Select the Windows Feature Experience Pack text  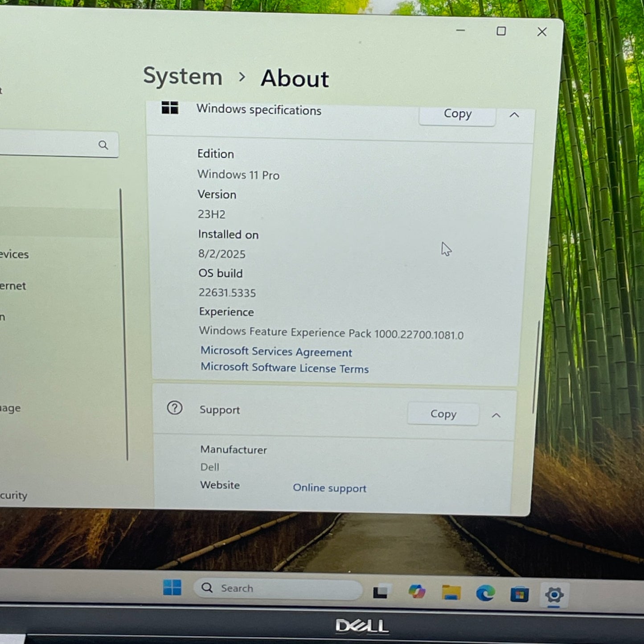click(x=331, y=333)
